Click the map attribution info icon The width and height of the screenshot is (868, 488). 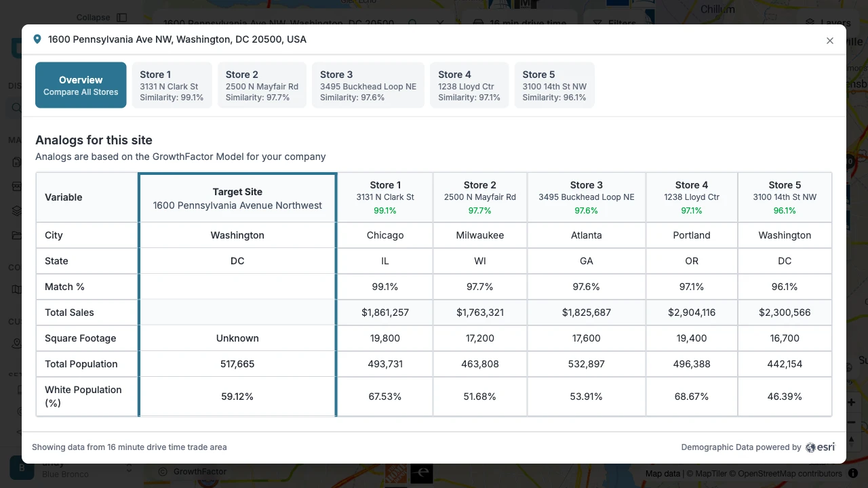(852, 473)
